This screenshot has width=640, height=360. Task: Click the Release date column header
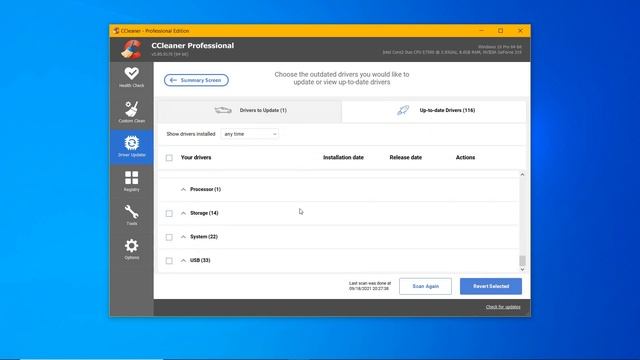tap(406, 158)
